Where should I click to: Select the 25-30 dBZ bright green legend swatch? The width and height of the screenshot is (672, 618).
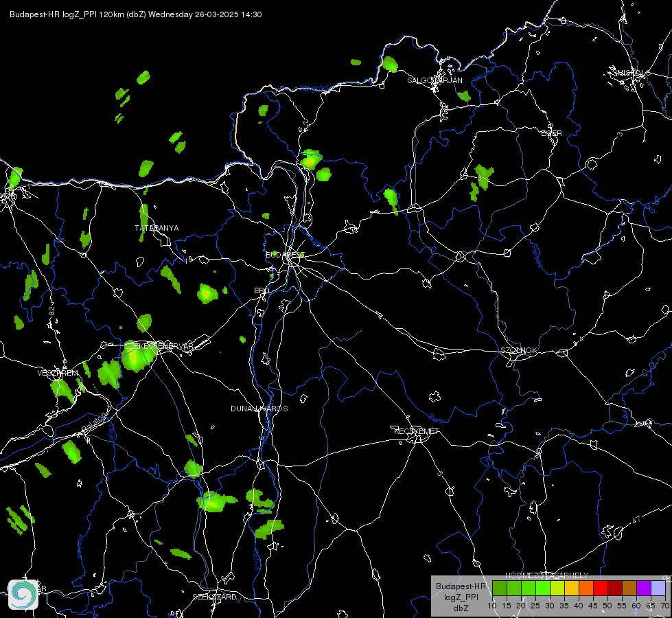(x=543, y=588)
